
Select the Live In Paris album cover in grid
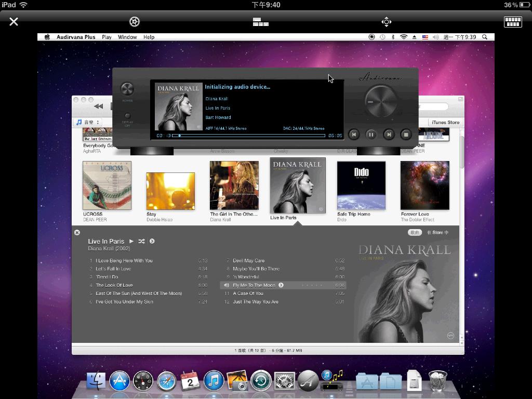[x=298, y=185]
